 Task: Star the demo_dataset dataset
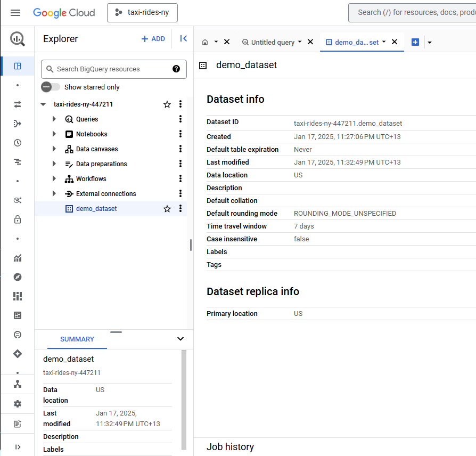pyautogui.click(x=167, y=209)
